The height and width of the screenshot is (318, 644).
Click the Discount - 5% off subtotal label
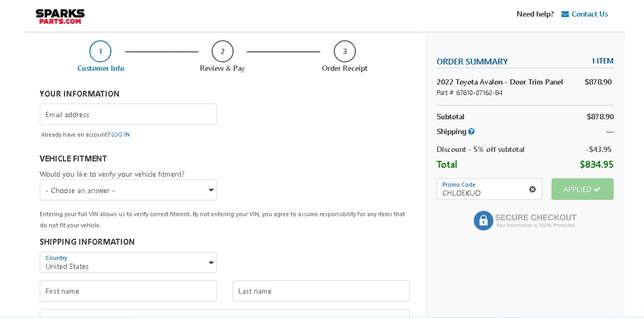point(480,149)
